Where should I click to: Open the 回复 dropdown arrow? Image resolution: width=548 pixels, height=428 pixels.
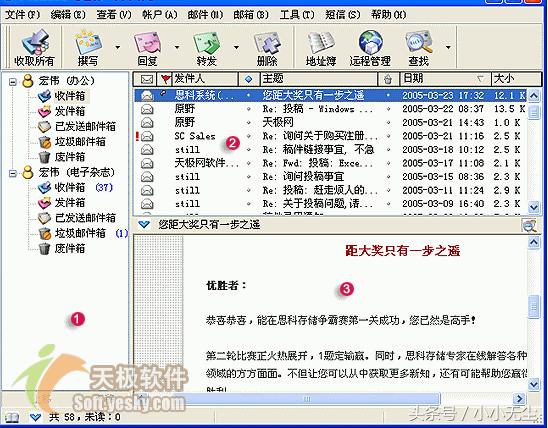click(x=177, y=47)
